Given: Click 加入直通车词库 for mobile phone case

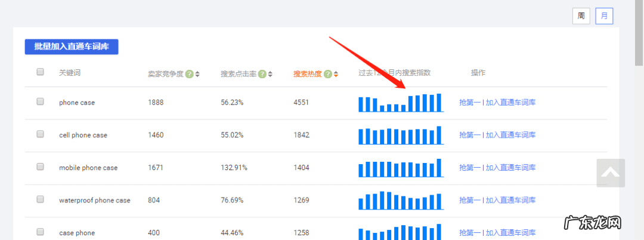Looking at the screenshot, I should pyautogui.click(x=510, y=168).
